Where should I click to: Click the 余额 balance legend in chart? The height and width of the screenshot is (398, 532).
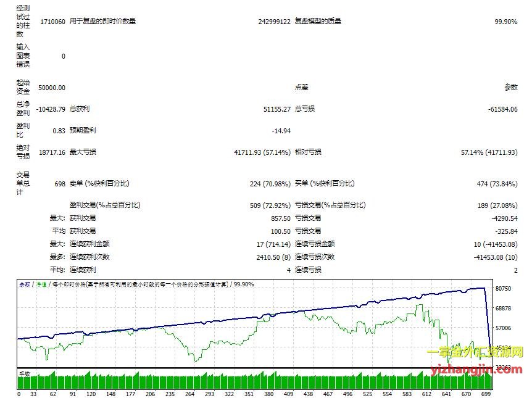[x=25, y=284]
